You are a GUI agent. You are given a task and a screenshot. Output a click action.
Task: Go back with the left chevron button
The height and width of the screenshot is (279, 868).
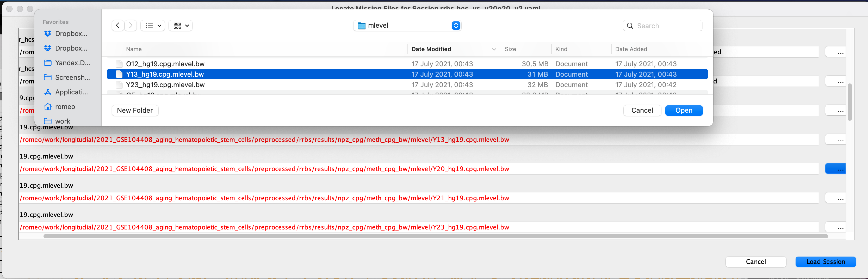point(117,25)
